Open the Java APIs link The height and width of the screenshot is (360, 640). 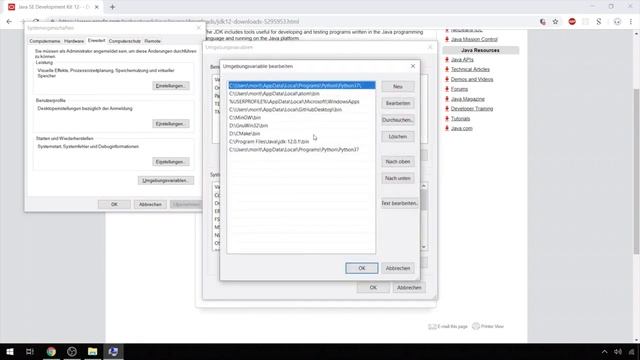(462, 60)
